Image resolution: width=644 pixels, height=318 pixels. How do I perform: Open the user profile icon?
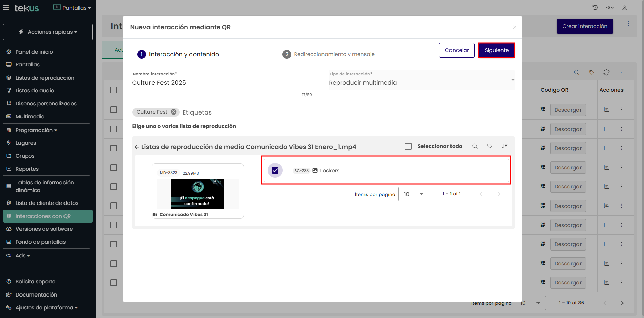(625, 8)
